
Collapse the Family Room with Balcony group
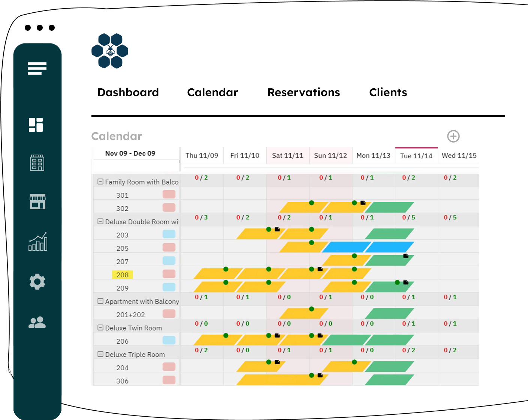pyautogui.click(x=100, y=181)
